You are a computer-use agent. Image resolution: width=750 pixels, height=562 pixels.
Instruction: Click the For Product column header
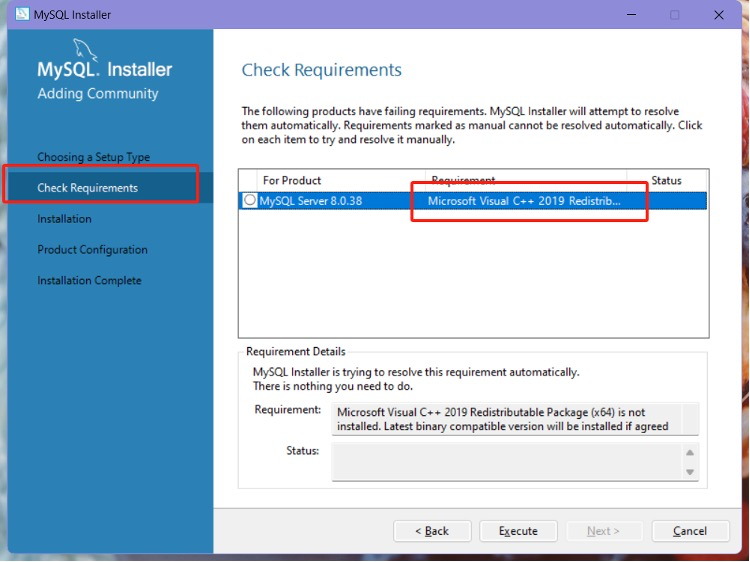[292, 181]
